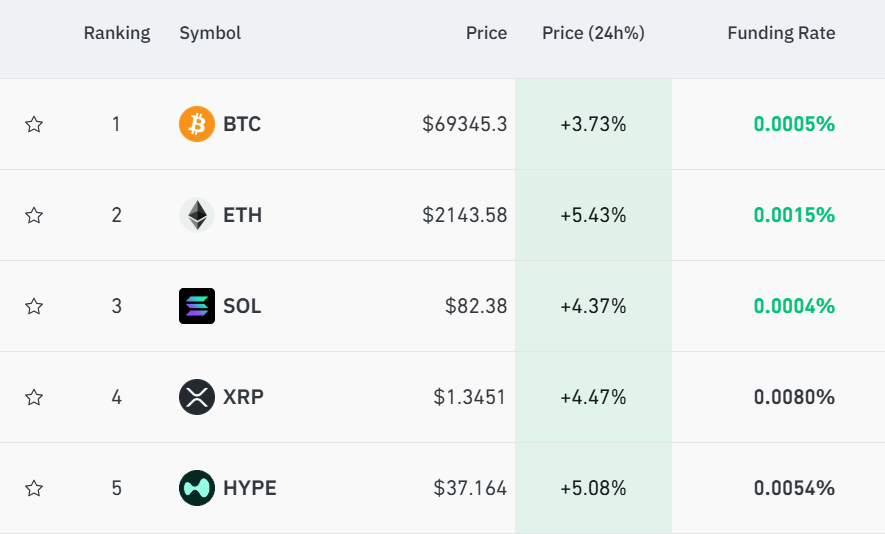Click the Solana coin logo icon
Image resolution: width=885 pixels, height=534 pixels.
[x=196, y=306]
